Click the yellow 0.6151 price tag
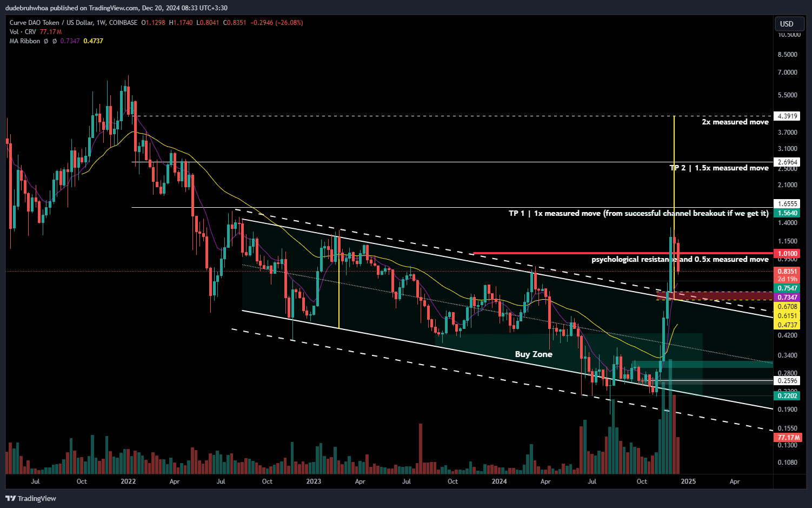Image resolution: width=812 pixels, height=508 pixels. pyautogui.click(x=787, y=316)
